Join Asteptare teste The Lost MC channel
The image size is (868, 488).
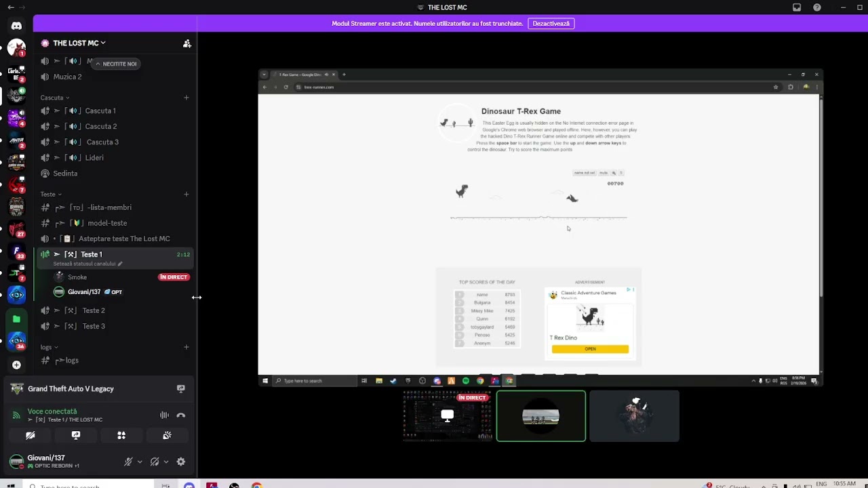click(x=115, y=239)
